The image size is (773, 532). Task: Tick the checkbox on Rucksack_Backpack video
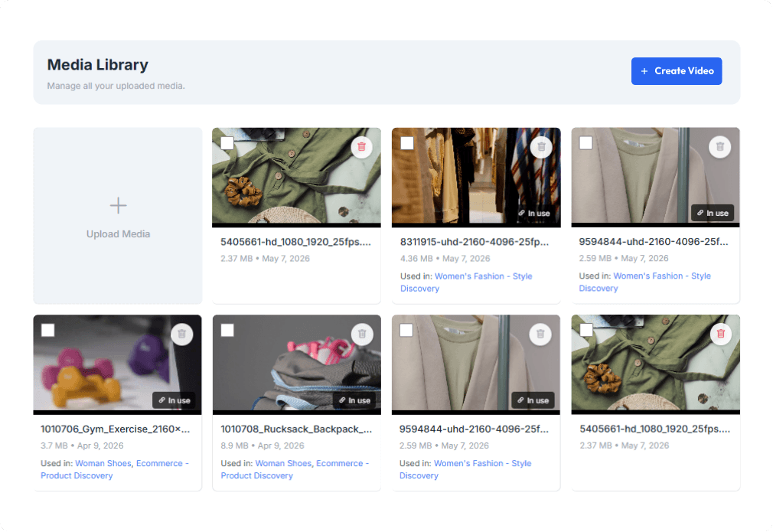click(x=227, y=331)
